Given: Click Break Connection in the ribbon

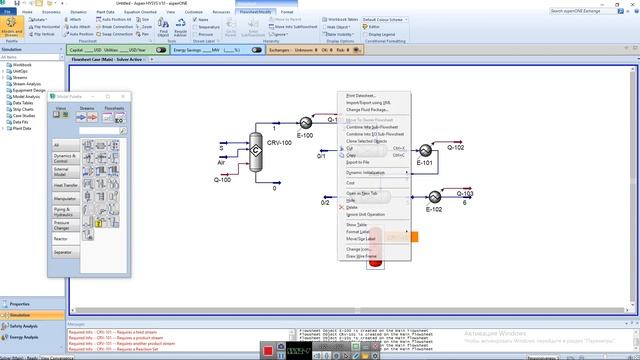Looking at the screenshot, I should [115, 27].
